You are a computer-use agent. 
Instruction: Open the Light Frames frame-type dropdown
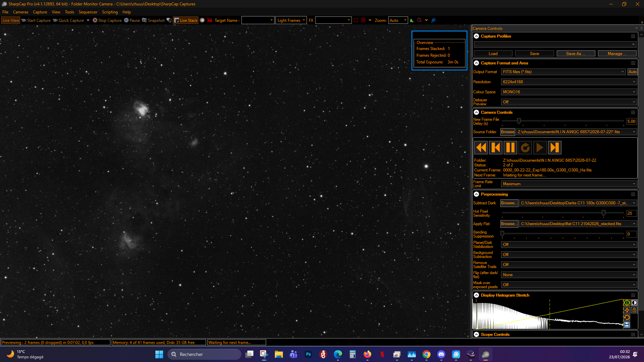tap(291, 20)
